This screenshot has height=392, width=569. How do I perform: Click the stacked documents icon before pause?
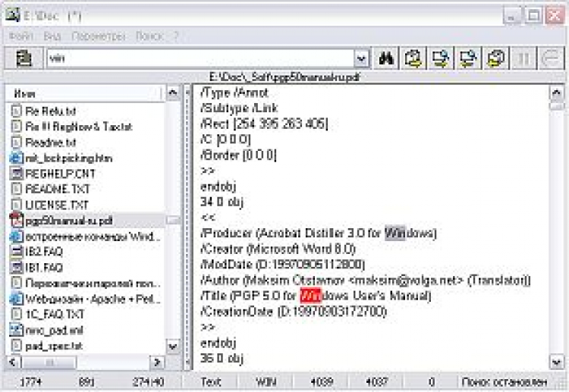click(495, 58)
